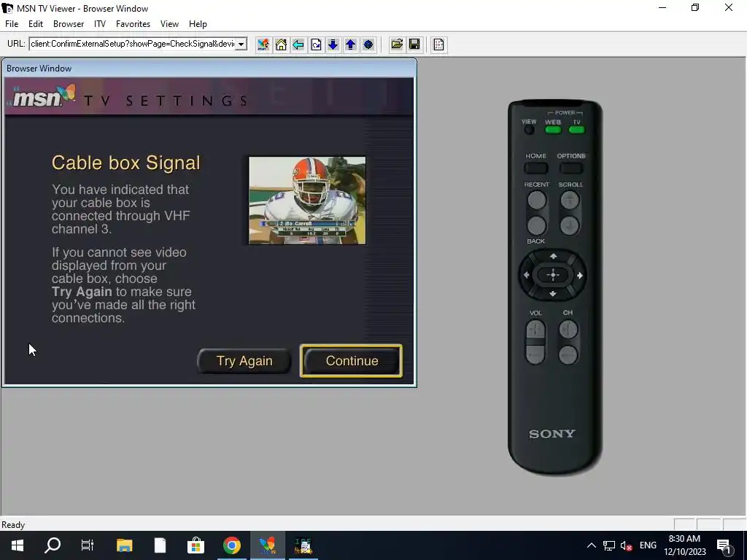Viewport: 747px width, 560px height.
Task: Click the Open folder toolbar icon
Action: (397, 44)
